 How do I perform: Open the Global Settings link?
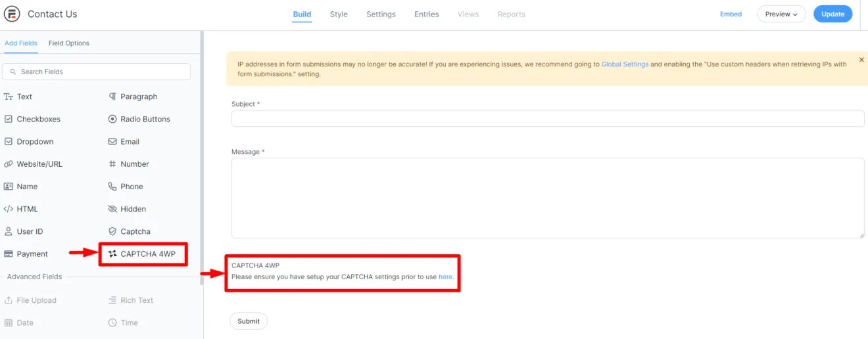[625, 64]
